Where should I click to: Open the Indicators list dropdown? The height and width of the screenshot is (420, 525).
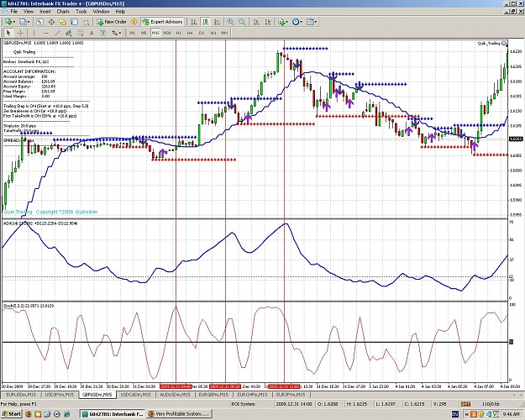point(283,22)
